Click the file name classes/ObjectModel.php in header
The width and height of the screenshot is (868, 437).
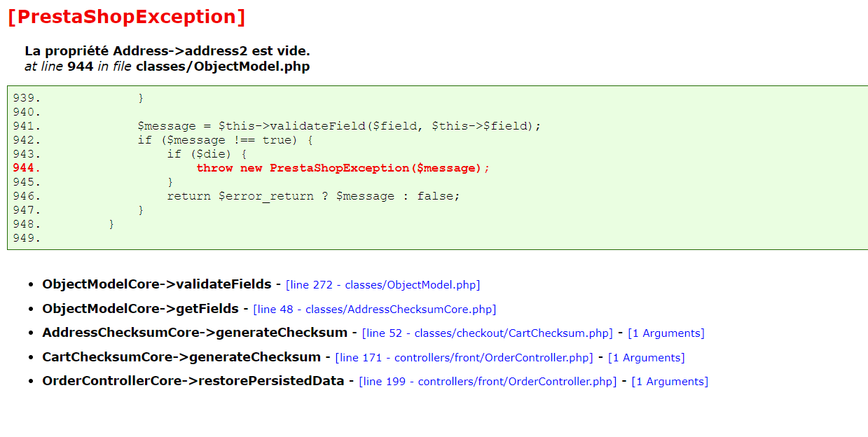[x=223, y=67]
